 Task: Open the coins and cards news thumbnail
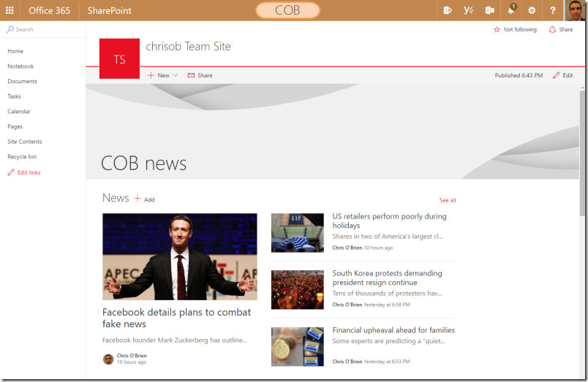tap(298, 346)
